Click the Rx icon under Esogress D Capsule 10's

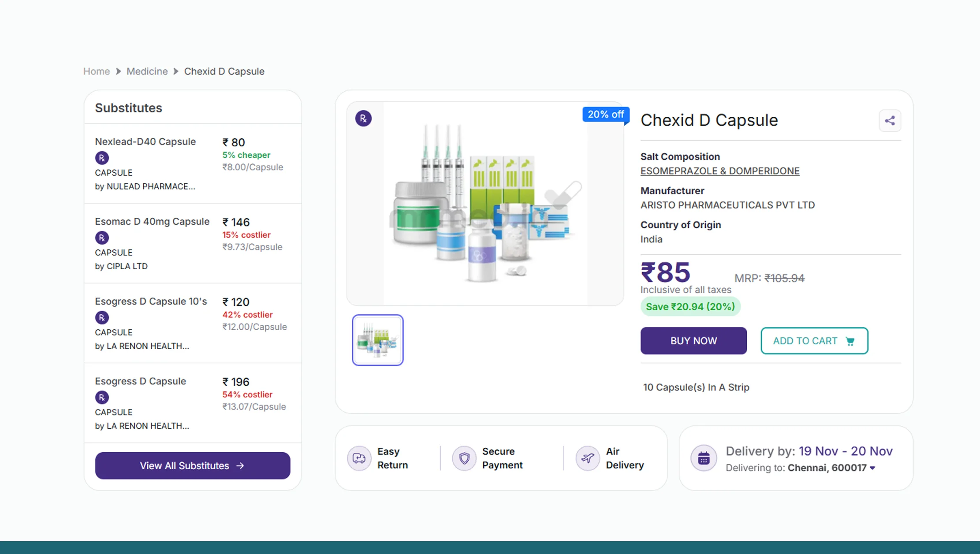[x=102, y=318]
